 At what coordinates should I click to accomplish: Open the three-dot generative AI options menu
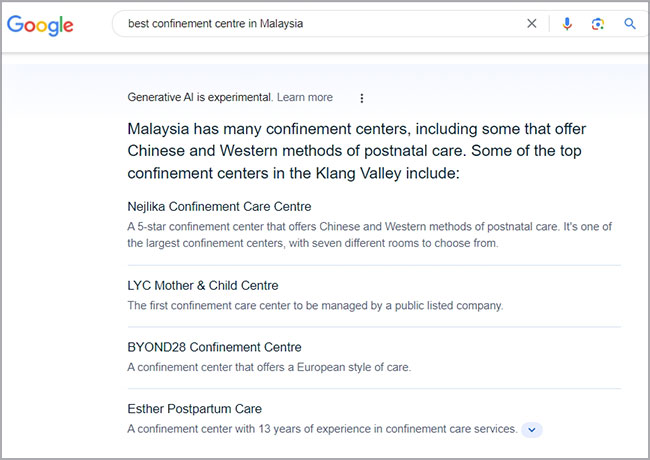click(362, 98)
